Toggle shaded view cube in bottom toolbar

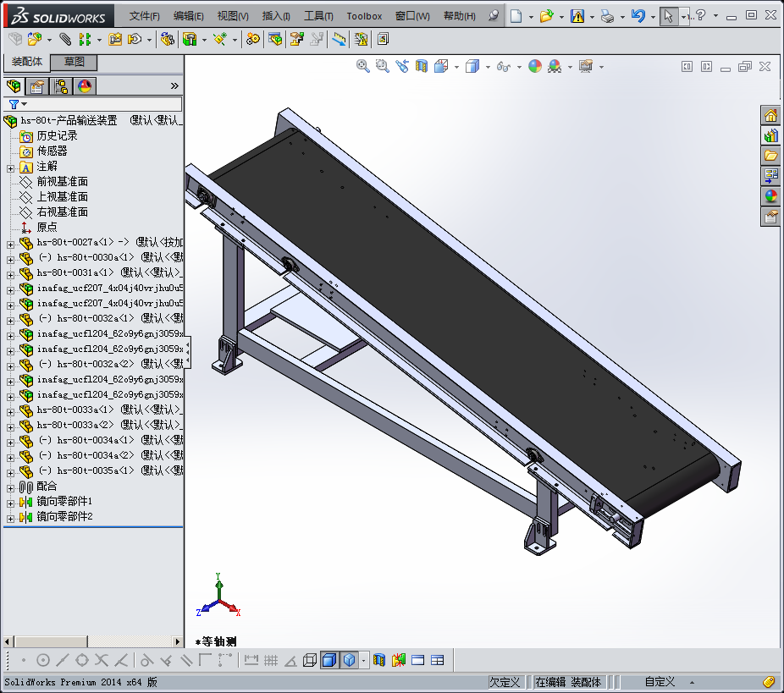[349, 660]
